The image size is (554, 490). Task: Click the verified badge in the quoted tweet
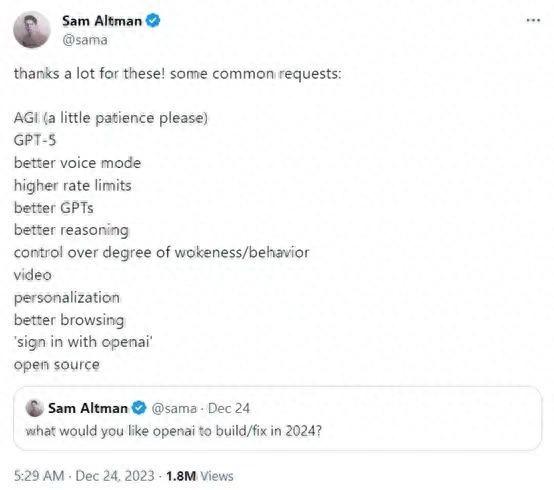tap(139, 408)
